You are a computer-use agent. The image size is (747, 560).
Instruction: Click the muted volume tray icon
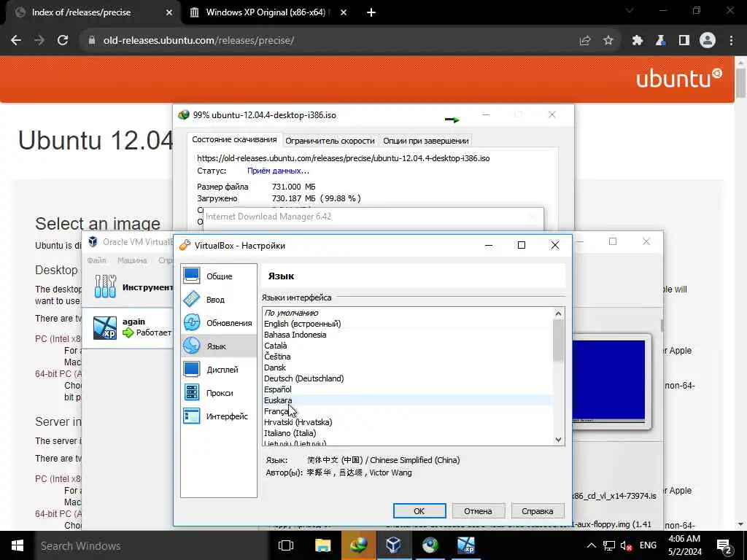tap(627, 545)
